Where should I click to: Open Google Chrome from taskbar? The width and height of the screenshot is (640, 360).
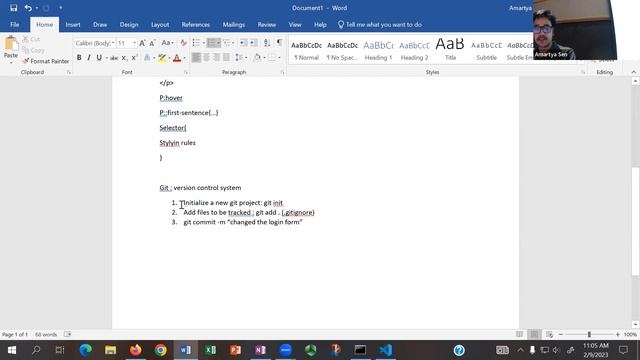coord(160,350)
